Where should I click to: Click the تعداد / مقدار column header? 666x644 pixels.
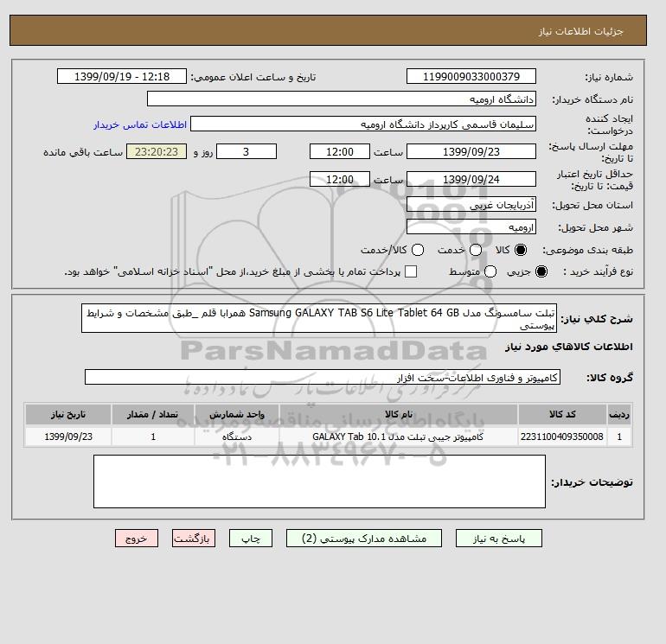tap(153, 414)
